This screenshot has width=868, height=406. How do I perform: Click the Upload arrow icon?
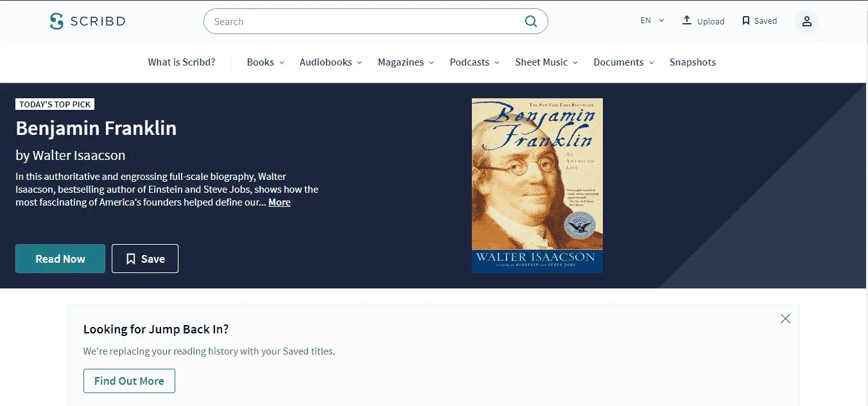[687, 21]
